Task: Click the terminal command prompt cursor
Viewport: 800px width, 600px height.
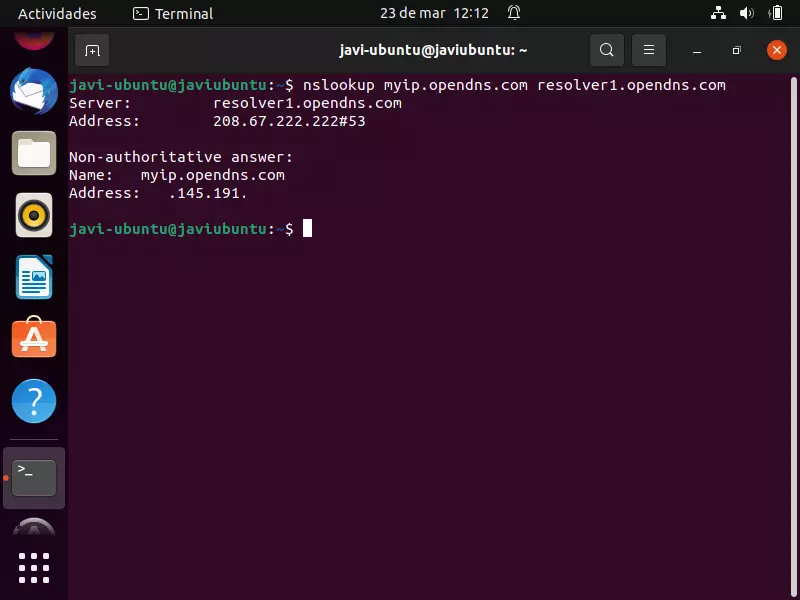Action: (x=308, y=229)
